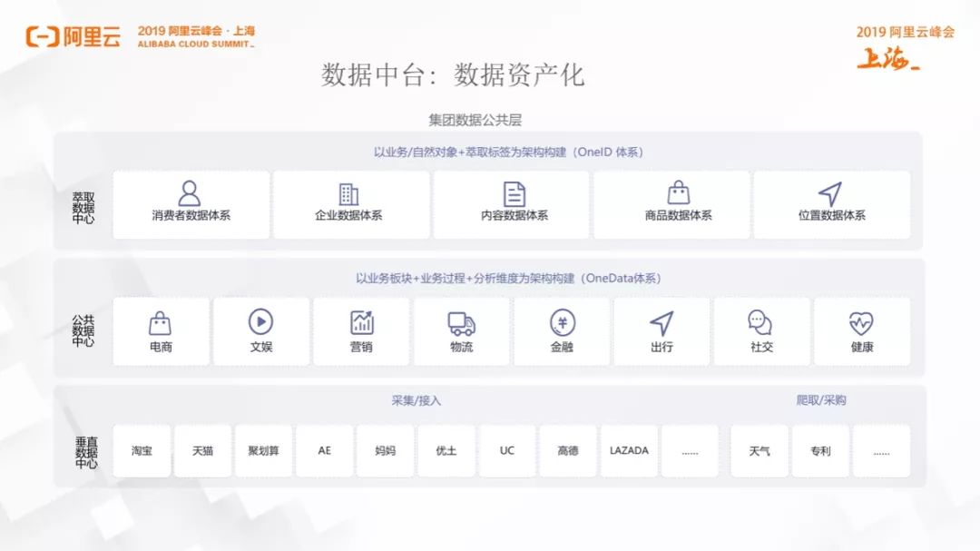Click the ellipsis card next to LAZADA
The width and height of the screenshot is (980, 551).
690,450
